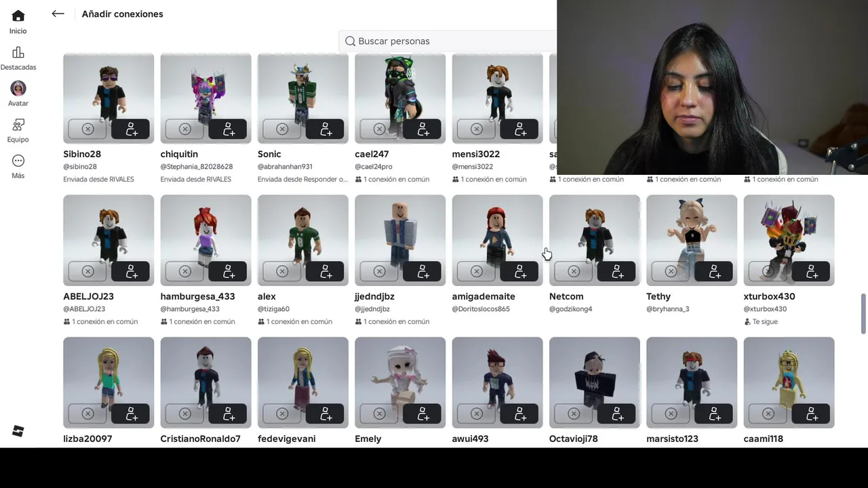Viewport: 868px width, 488px height.
Task: Decline request from amigademaite
Action: click(476, 271)
